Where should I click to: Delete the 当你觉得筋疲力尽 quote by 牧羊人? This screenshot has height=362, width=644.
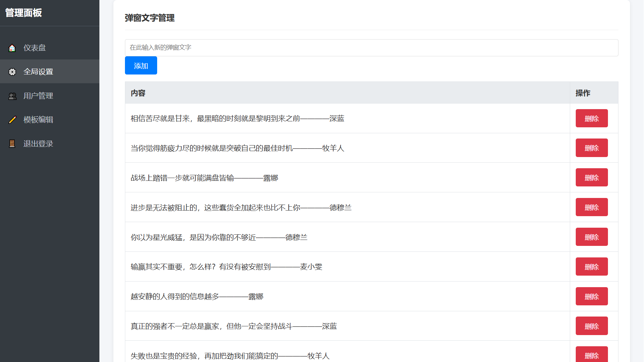[x=591, y=148]
